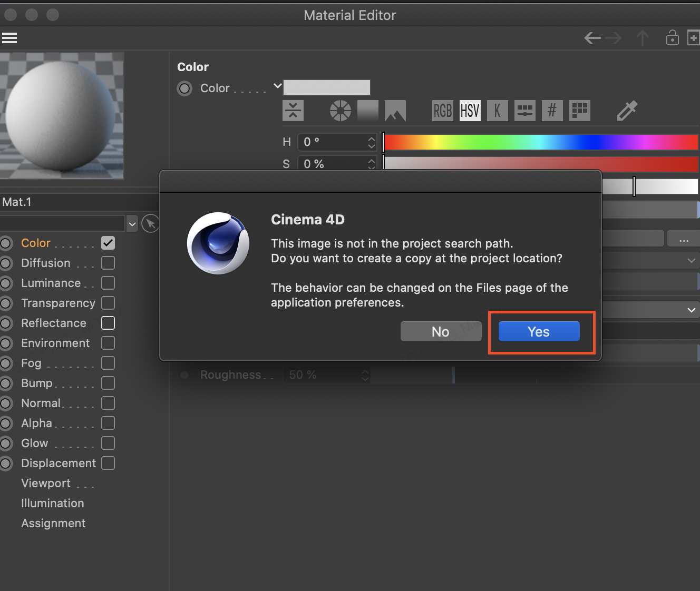700x591 pixels.
Task: Adjust the S value stepper arrows
Action: click(372, 163)
